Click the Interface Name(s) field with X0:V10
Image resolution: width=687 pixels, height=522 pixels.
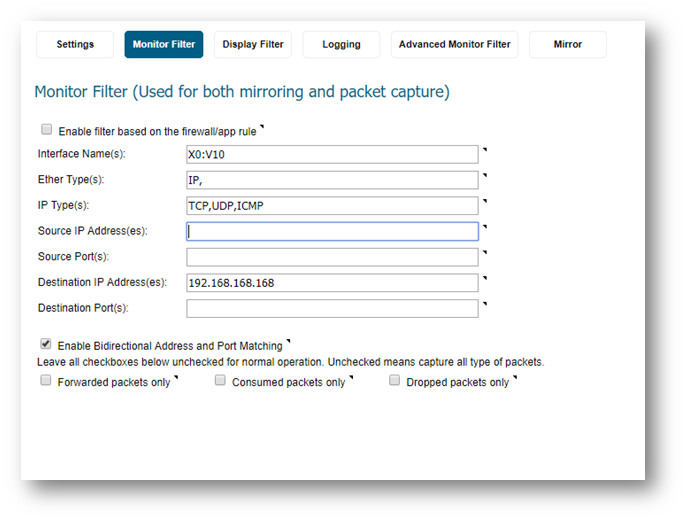(332, 154)
